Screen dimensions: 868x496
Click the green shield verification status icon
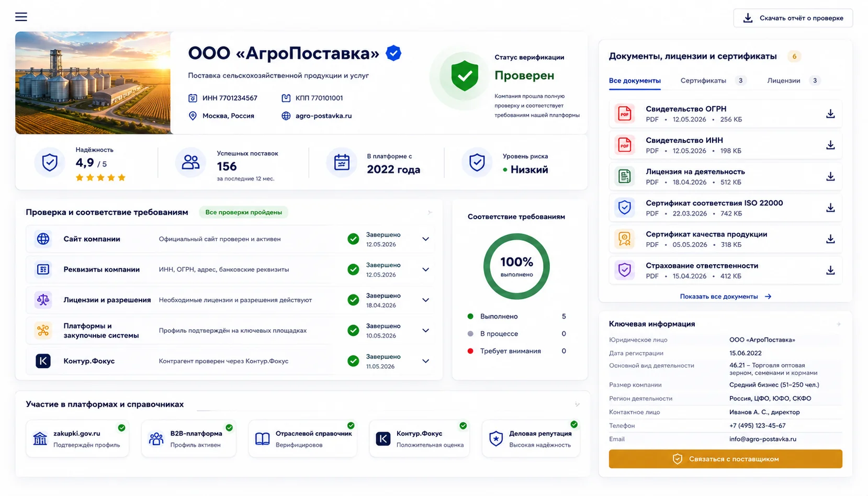465,76
